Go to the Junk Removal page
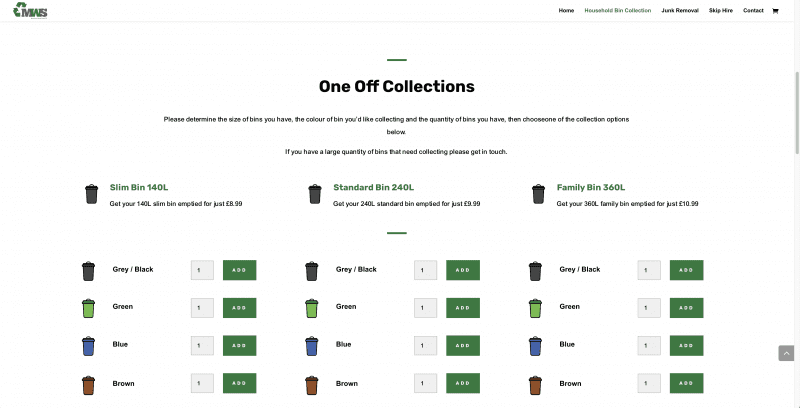 pos(680,11)
